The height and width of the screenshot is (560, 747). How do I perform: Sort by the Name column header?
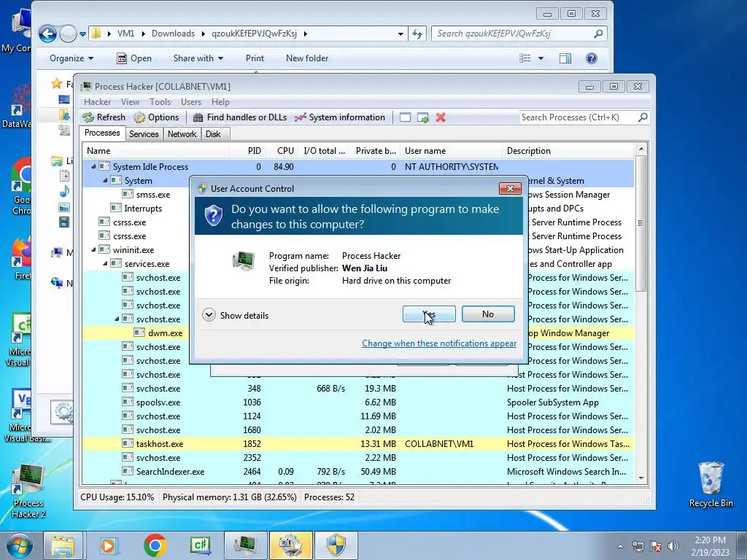(x=156, y=150)
